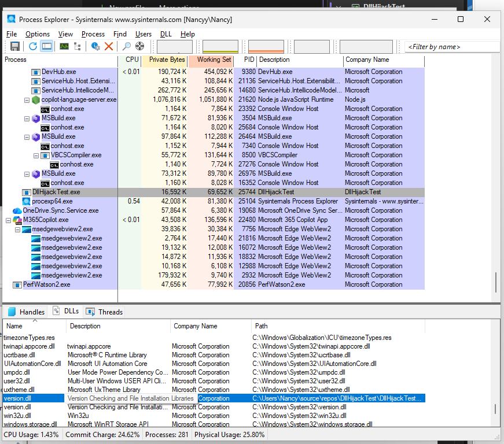The height and width of the screenshot is (444, 504).
Task: Open the Find menu
Action: 120,34
